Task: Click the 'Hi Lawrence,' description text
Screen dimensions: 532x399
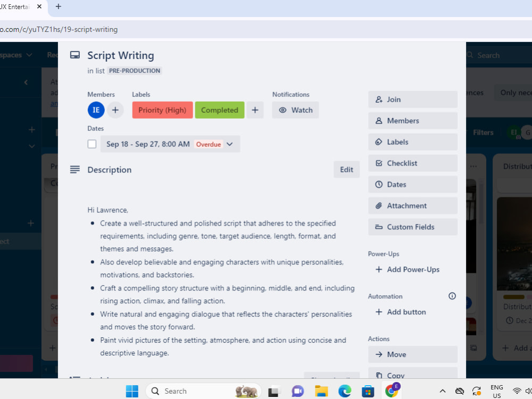Action: click(108, 210)
